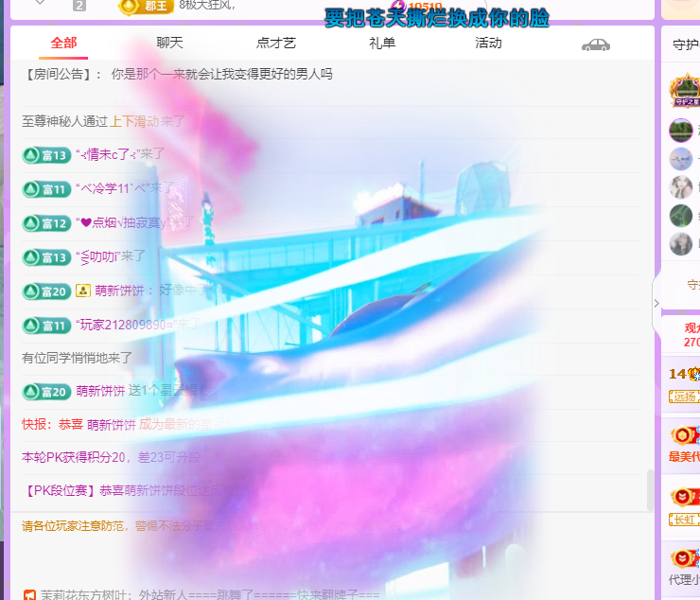Click the 富20 badge in gift message
Image resolution: width=700 pixels, height=600 pixels.
point(46,392)
